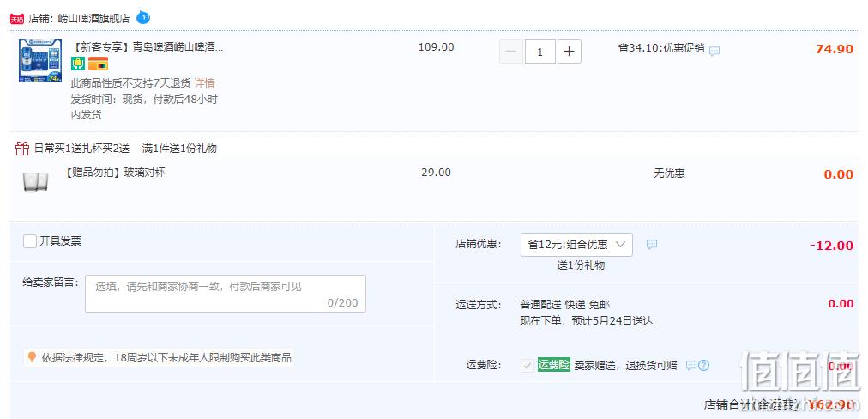Screen dimensions: 868x419
Task: Open the Qingdao beer product thumbnail
Action: [x=40, y=61]
